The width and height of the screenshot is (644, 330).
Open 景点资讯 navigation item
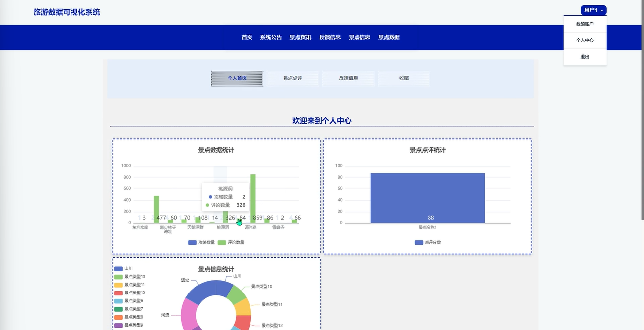300,37
